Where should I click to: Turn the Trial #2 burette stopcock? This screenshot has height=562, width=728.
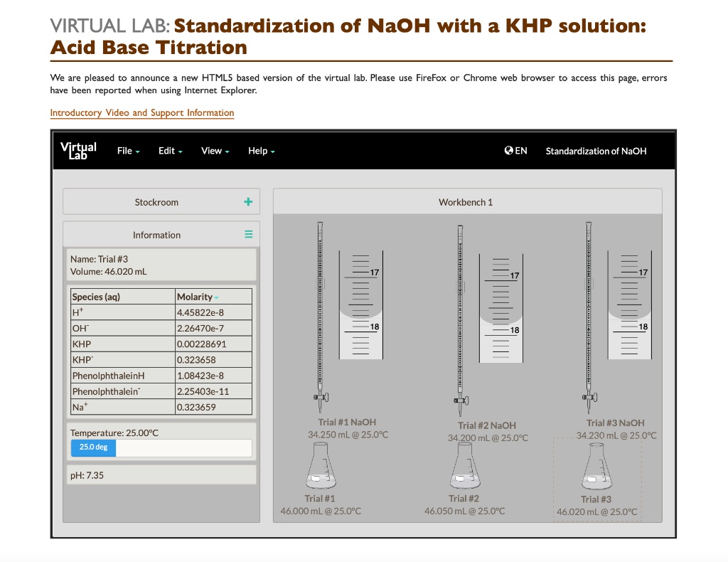pos(459,400)
